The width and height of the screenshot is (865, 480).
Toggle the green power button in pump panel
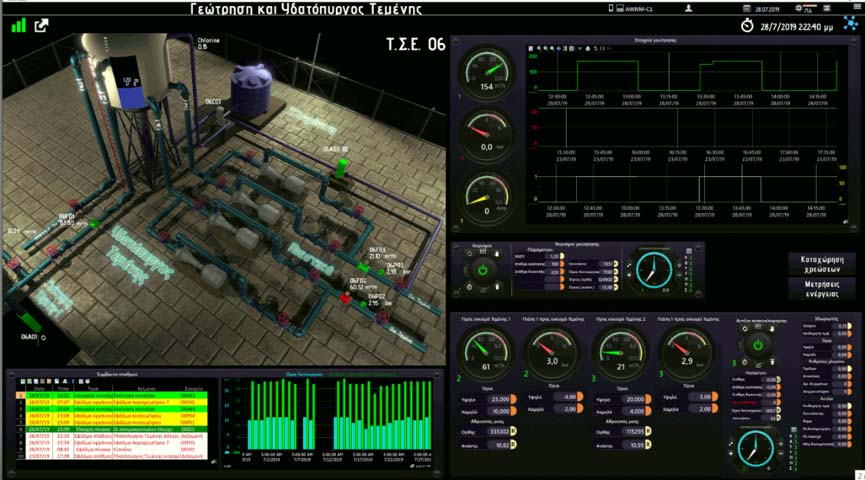(482, 270)
